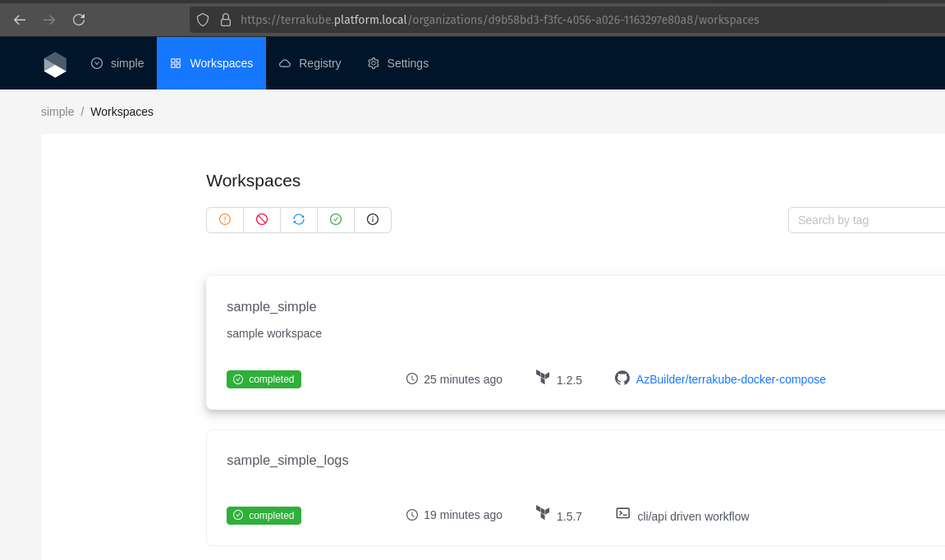Toggle the orange warning status filter

(x=225, y=220)
